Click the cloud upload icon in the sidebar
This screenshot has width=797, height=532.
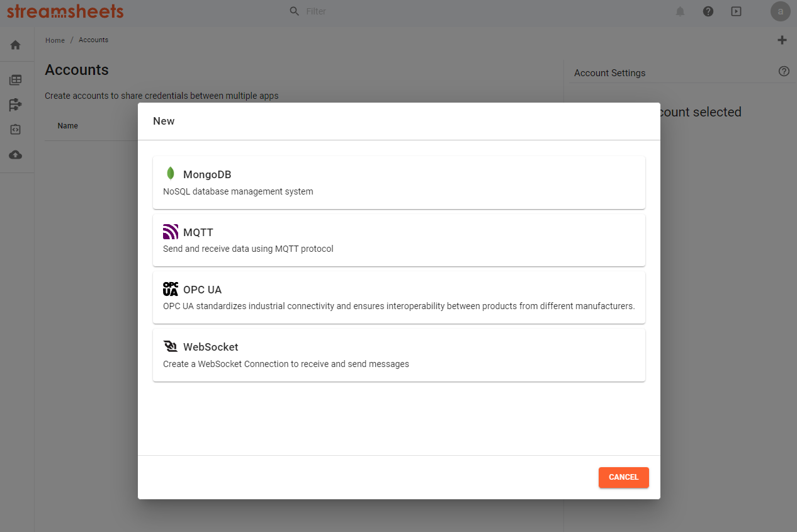point(16,154)
